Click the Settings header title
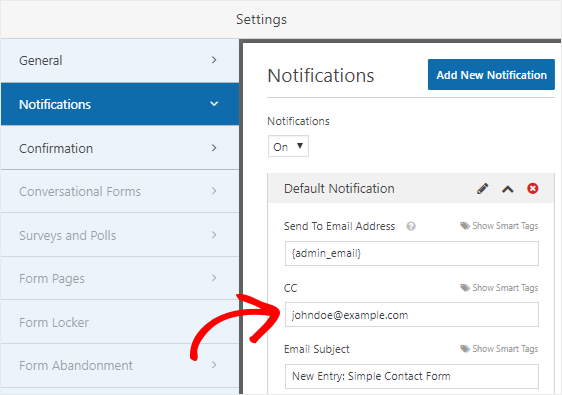The height and width of the screenshot is (395, 562). [261, 19]
